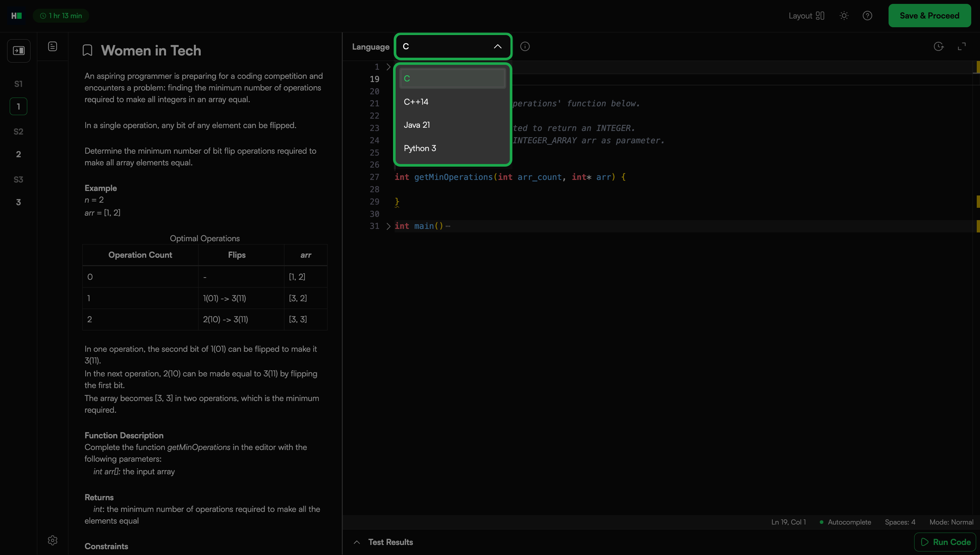Bookmark the Women in Tech question
Image resolution: width=980 pixels, height=555 pixels.
87,50
